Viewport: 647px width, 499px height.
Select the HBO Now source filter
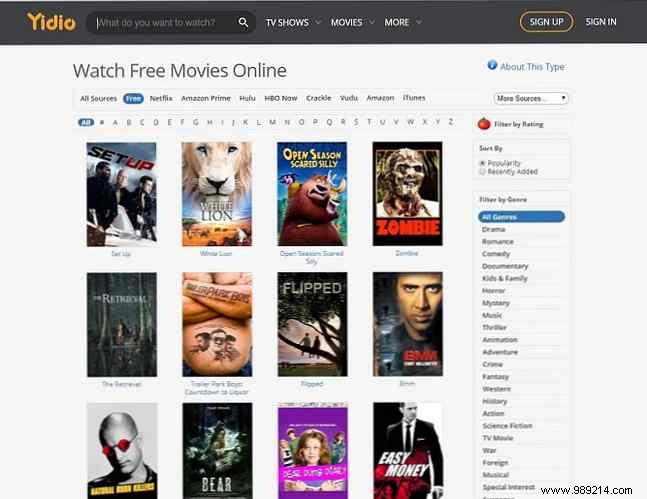(x=281, y=98)
